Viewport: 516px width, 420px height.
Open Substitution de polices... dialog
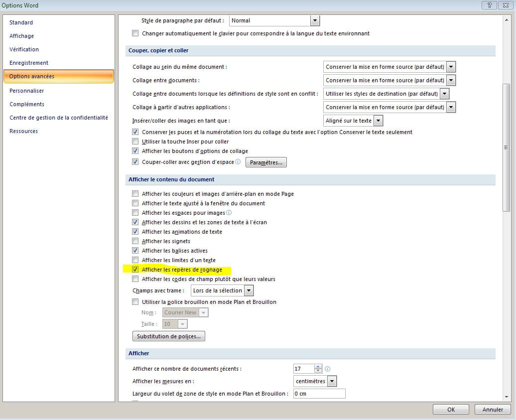(x=169, y=336)
